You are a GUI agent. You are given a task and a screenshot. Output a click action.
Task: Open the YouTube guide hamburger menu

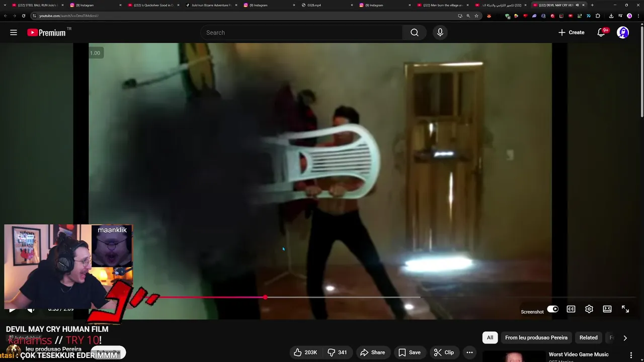click(14, 33)
